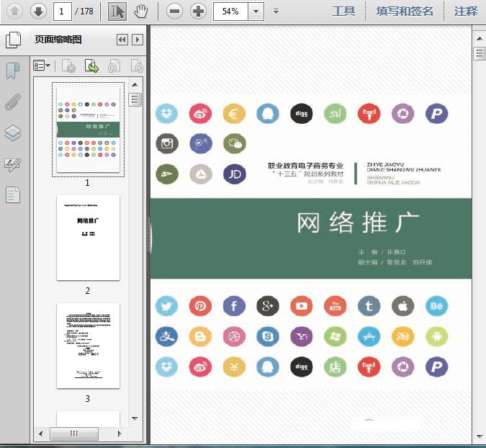Click the page count text 178
The height and width of the screenshot is (448, 486).
[x=87, y=12]
